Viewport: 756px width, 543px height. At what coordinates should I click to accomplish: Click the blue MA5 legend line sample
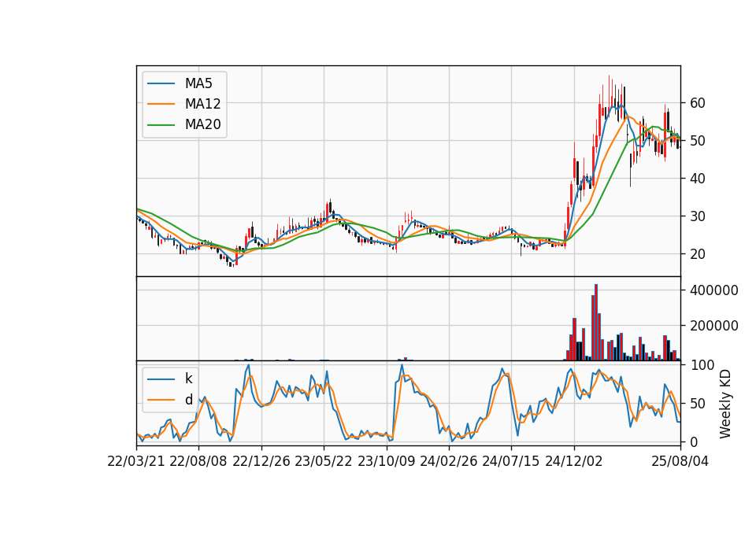pyautogui.click(x=161, y=83)
